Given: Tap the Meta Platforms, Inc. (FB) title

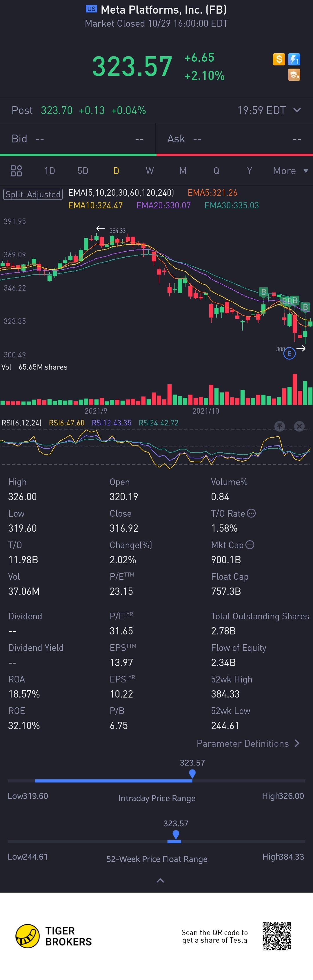Looking at the screenshot, I should 163,9.
